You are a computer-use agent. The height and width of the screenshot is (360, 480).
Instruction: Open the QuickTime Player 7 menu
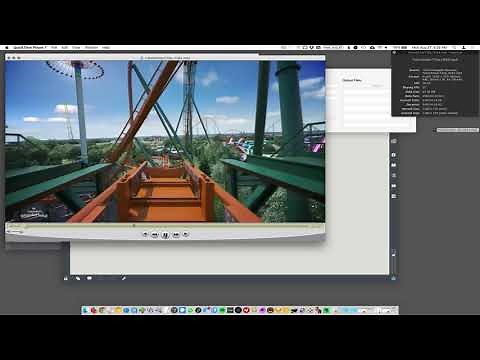[30, 48]
